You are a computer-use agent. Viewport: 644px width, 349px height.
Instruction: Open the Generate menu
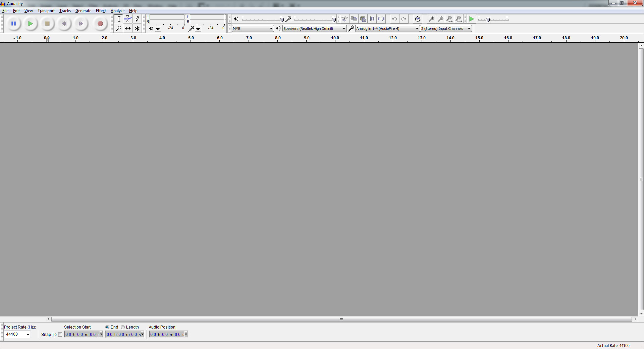click(83, 11)
